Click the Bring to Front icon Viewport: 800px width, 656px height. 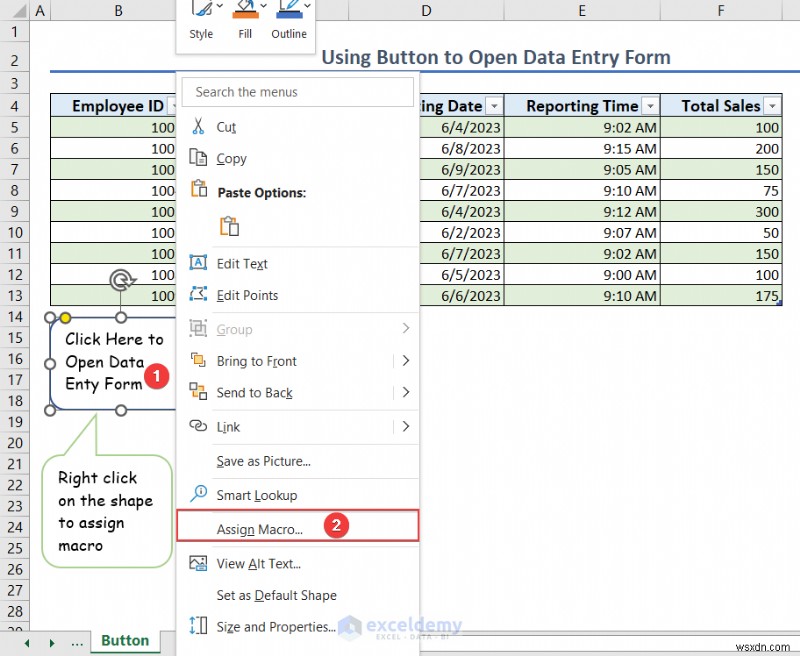click(x=198, y=360)
